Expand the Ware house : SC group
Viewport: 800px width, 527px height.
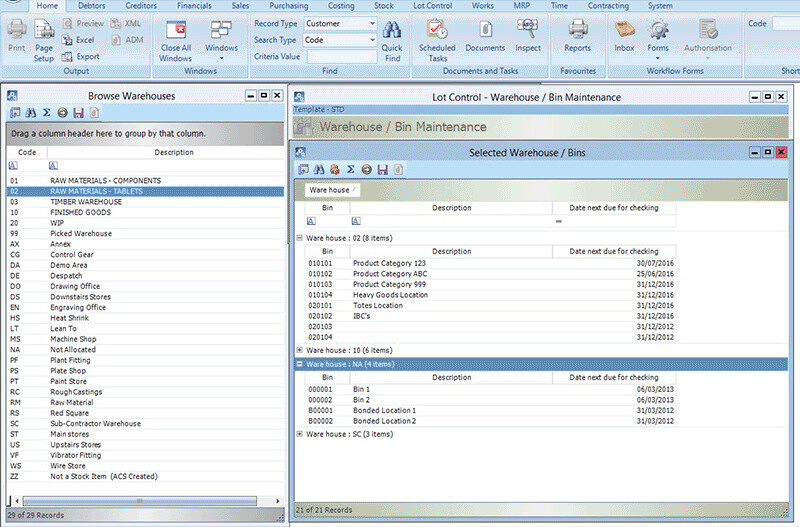click(x=300, y=435)
